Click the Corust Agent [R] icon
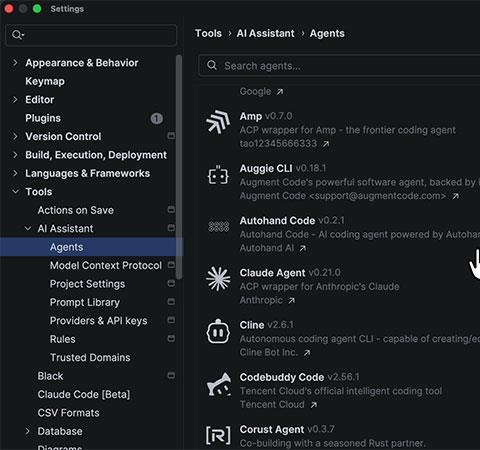The width and height of the screenshot is (480, 450). tap(218, 435)
